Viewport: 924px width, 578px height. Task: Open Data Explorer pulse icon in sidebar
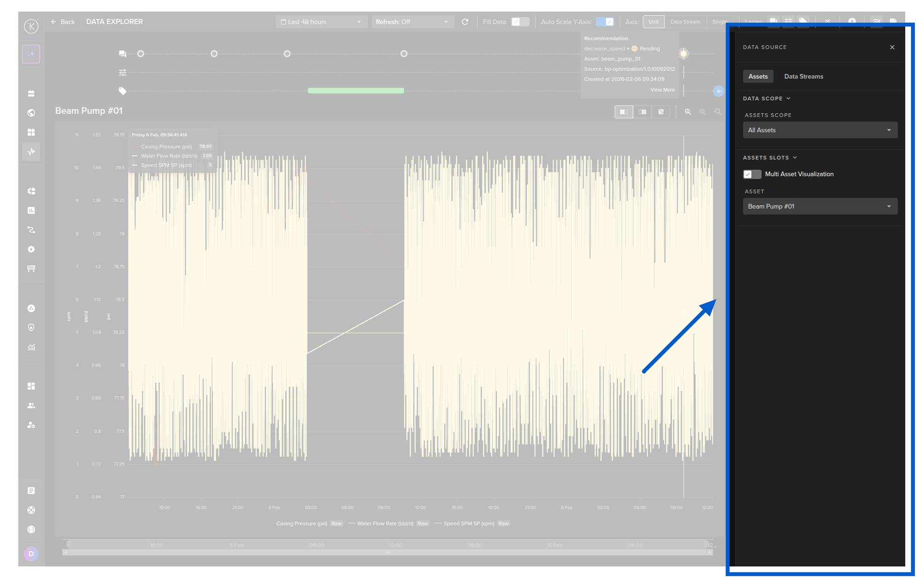click(x=31, y=152)
